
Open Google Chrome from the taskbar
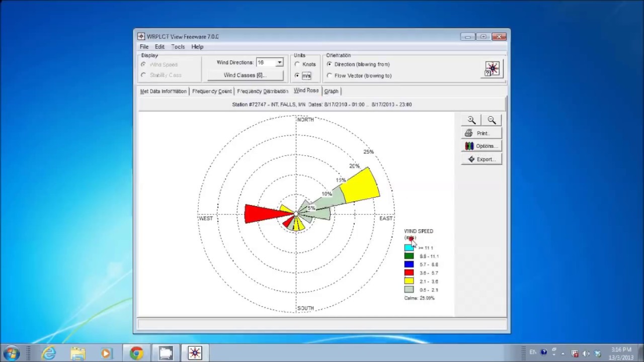[136, 353]
